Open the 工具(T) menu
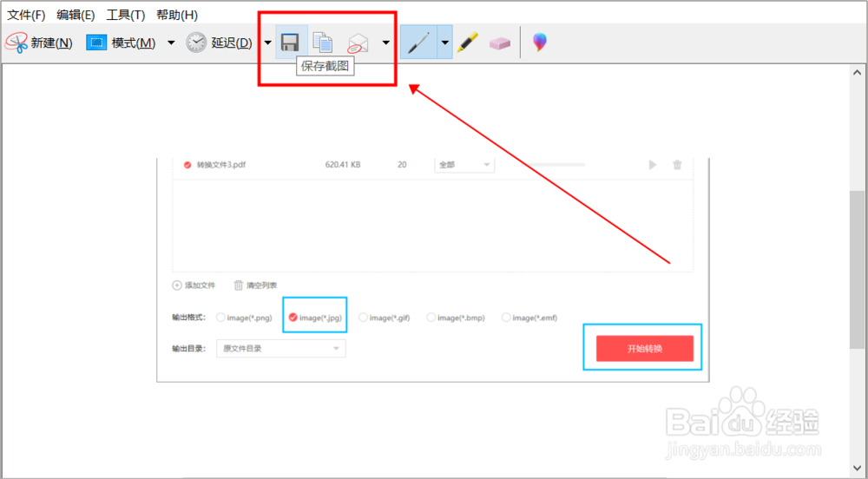This screenshot has height=479, width=868. pos(126,15)
